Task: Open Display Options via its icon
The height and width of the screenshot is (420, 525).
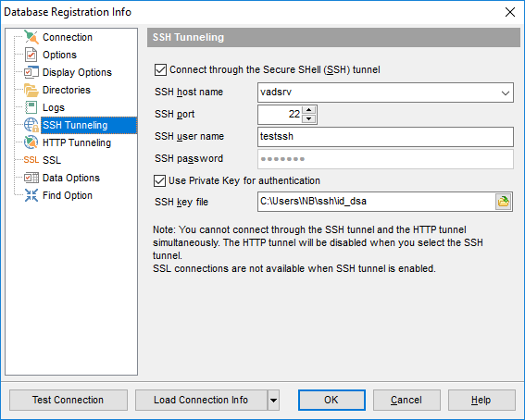Action: (x=31, y=72)
